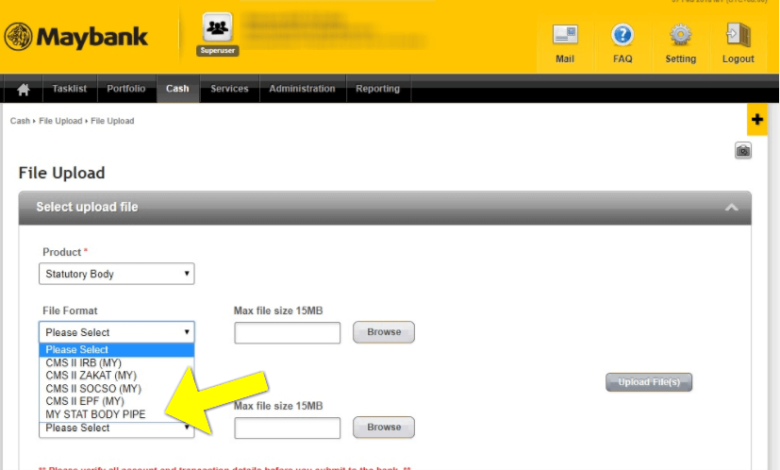Open the Mail icon
780x470 pixels.
(x=565, y=35)
